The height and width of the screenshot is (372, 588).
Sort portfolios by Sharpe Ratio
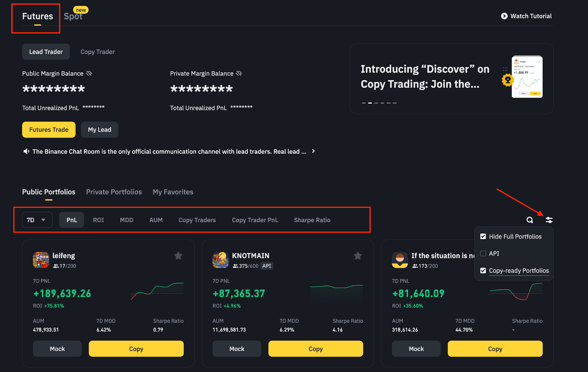312,220
